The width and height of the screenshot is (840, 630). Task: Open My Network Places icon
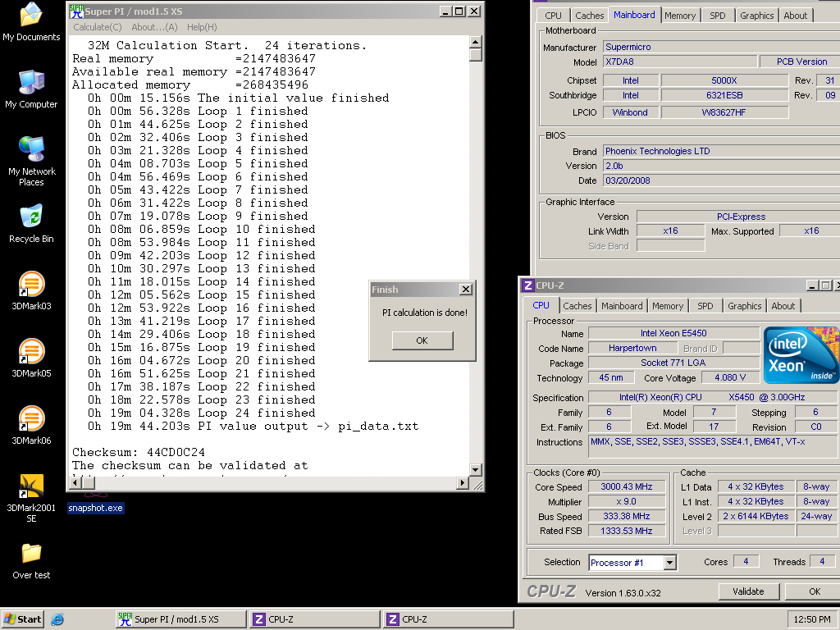coord(31,161)
